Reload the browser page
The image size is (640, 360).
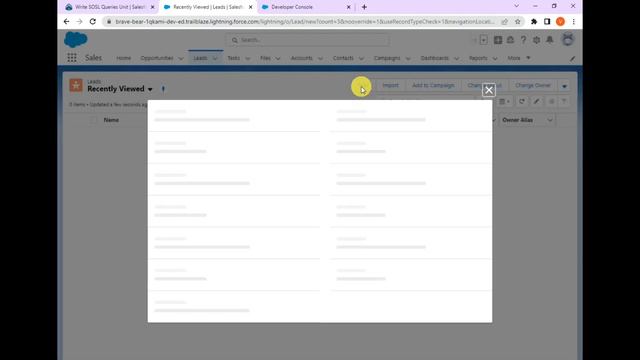[x=93, y=22]
